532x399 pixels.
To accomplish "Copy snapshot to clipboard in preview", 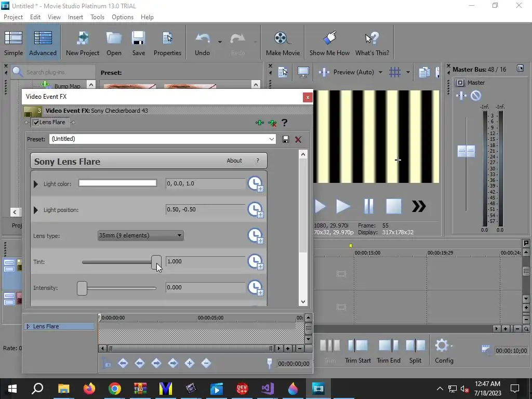I will [x=424, y=72].
